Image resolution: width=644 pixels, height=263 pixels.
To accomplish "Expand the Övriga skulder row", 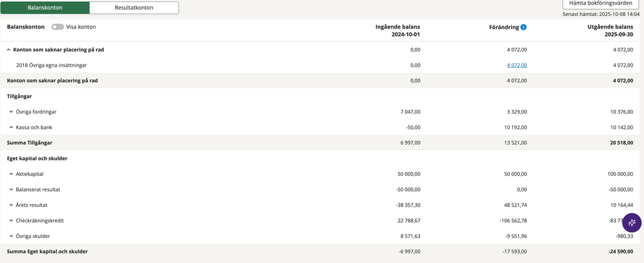I will click(x=12, y=236).
